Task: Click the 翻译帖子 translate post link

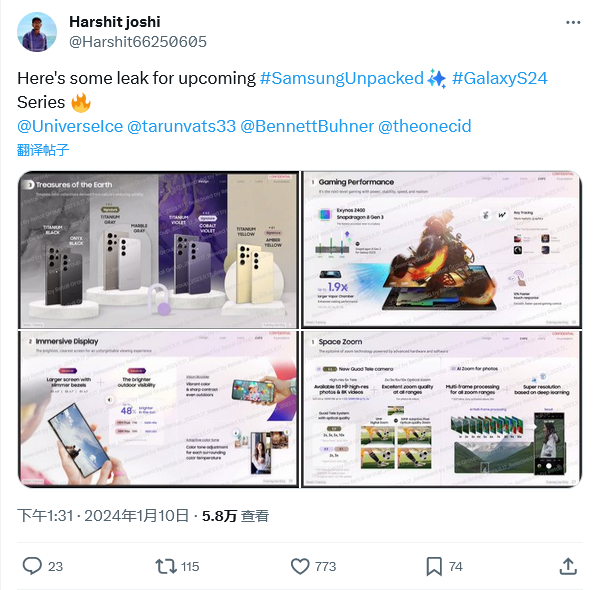Action: point(43,150)
